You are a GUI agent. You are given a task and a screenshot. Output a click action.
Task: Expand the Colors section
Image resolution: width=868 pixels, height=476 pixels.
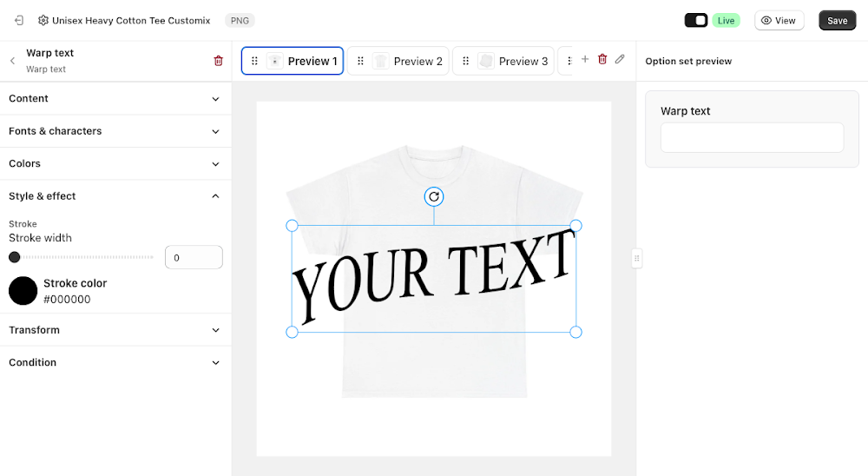[115, 164]
